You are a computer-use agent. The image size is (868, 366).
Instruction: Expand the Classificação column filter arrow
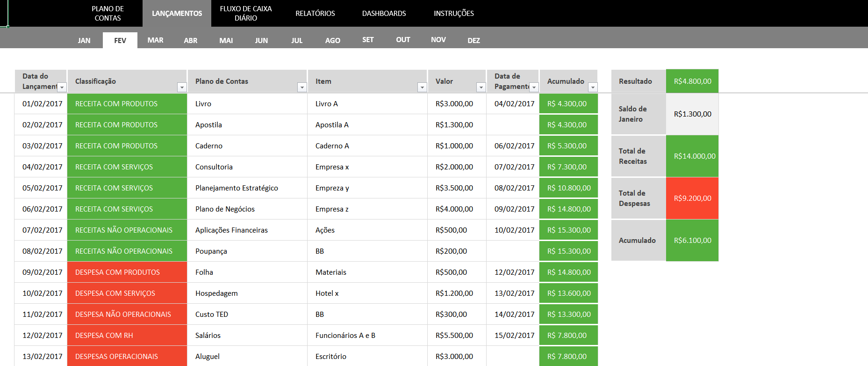click(182, 87)
